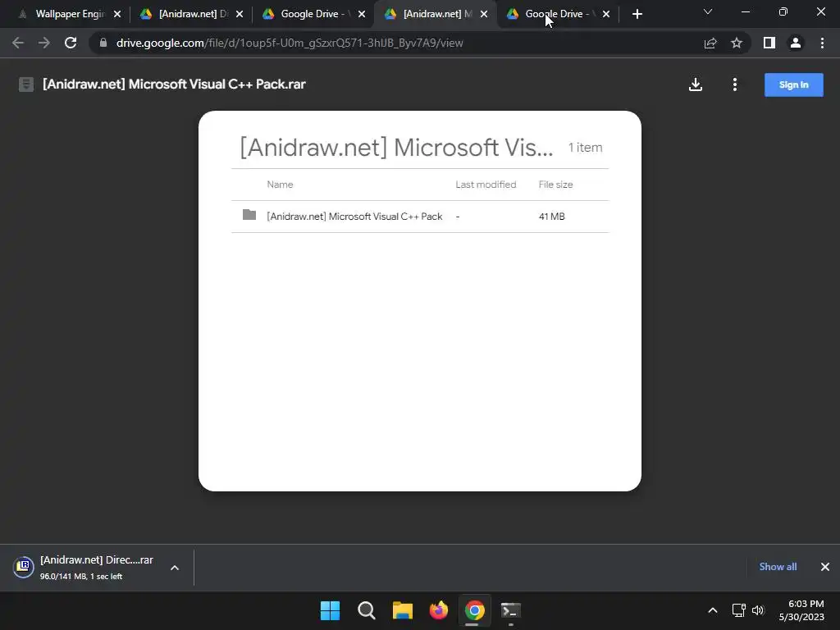Viewport: 840px width, 630px height.
Task: Open the volume control in the tray
Action: click(x=758, y=610)
